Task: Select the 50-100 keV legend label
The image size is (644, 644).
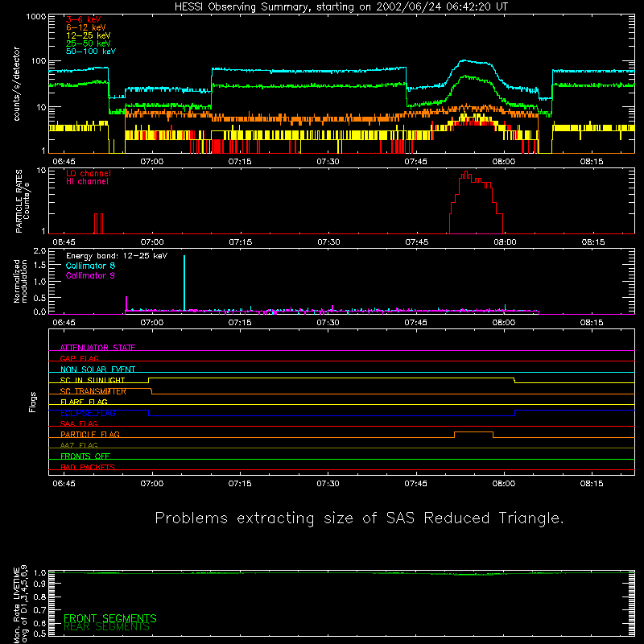Action: [91, 52]
